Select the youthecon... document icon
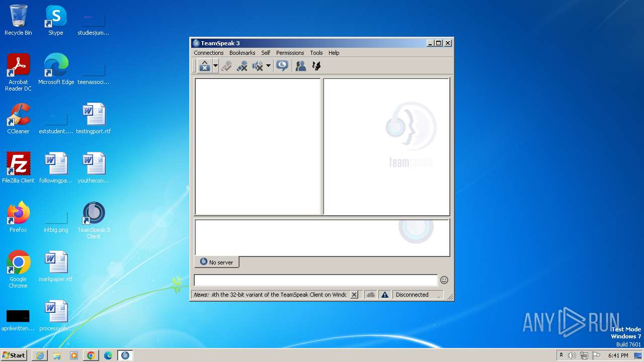This screenshot has height=362, width=644. point(94,168)
